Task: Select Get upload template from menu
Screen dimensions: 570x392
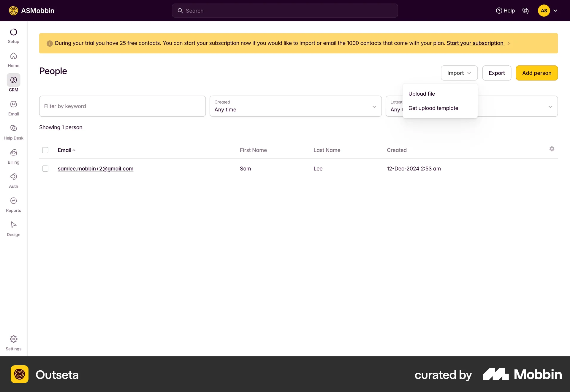Action: point(433,108)
